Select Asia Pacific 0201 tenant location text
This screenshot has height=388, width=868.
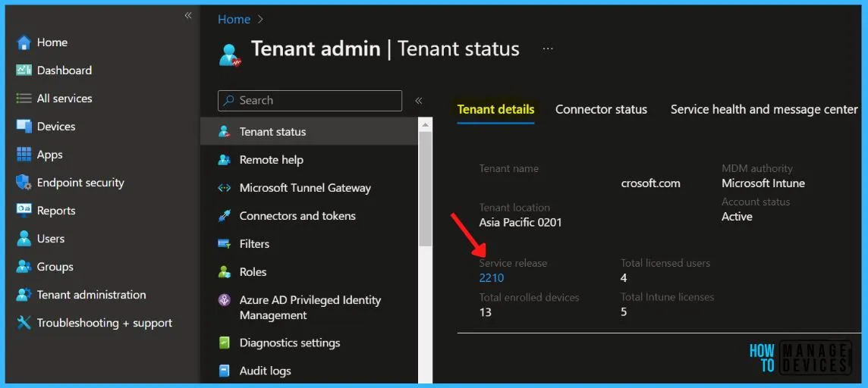[x=520, y=223]
